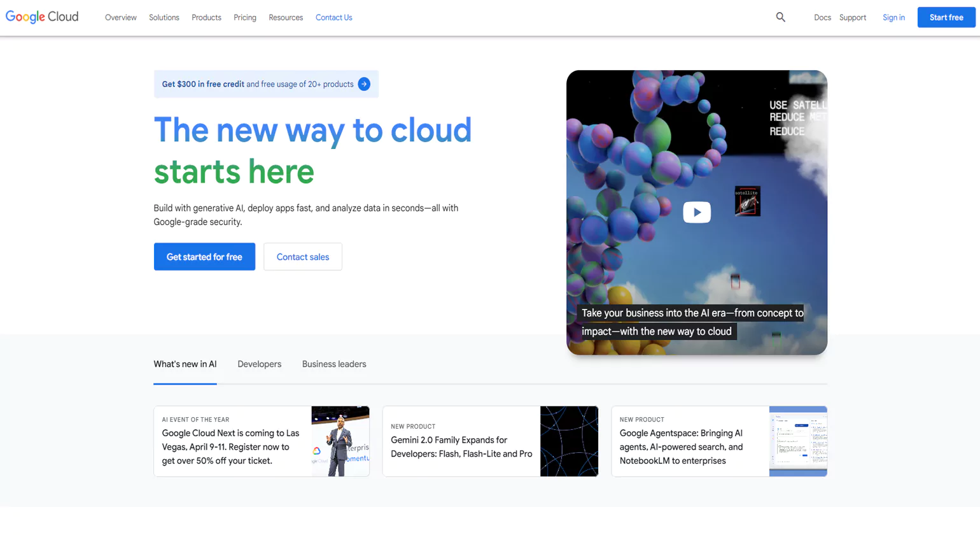Switch to the Developers tab
The height and width of the screenshot is (535, 980).
[259, 364]
